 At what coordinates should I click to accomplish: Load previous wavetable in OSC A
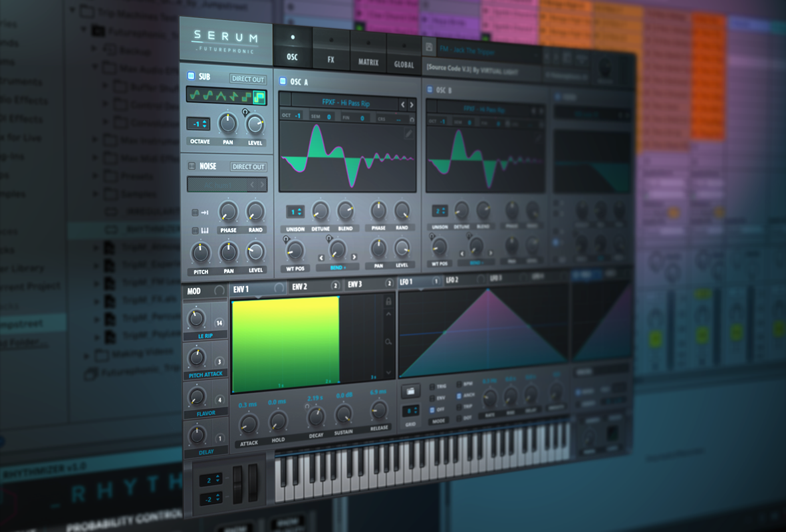click(402, 104)
